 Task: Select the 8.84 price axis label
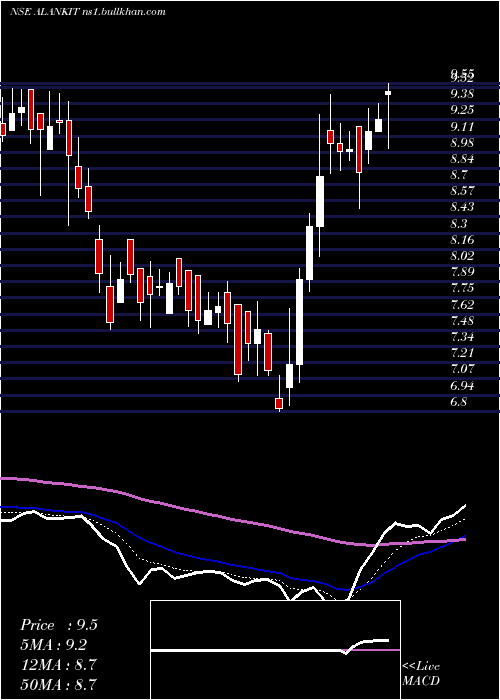point(462,159)
